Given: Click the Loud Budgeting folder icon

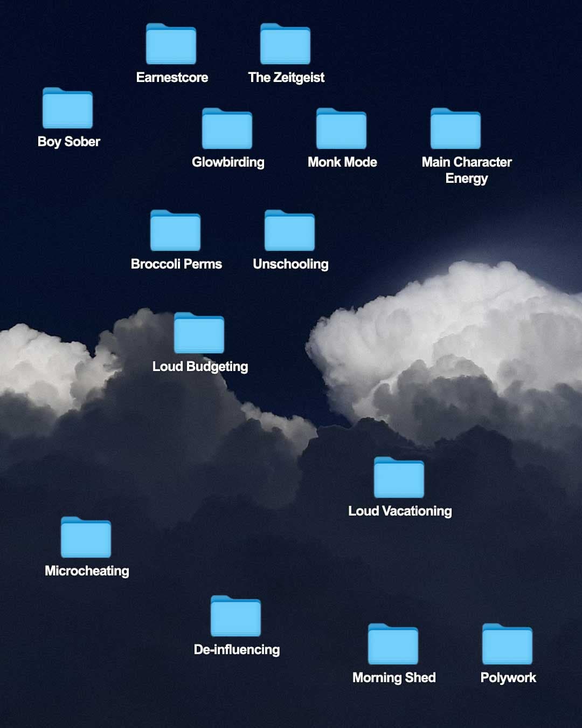Looking at the screenshot, I should (199, 333).
